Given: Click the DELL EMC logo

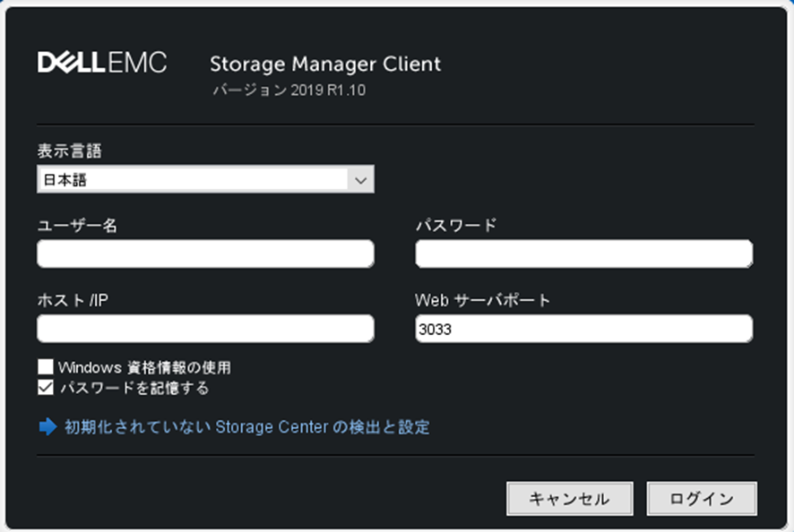Looking at the screenshot, I should point(103,63).
